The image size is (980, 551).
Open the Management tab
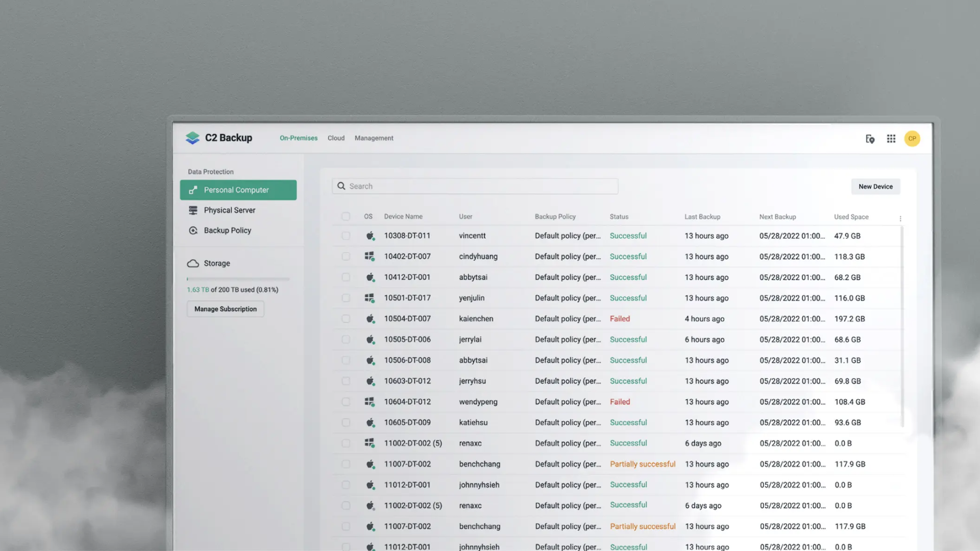[x=374, y=138]
